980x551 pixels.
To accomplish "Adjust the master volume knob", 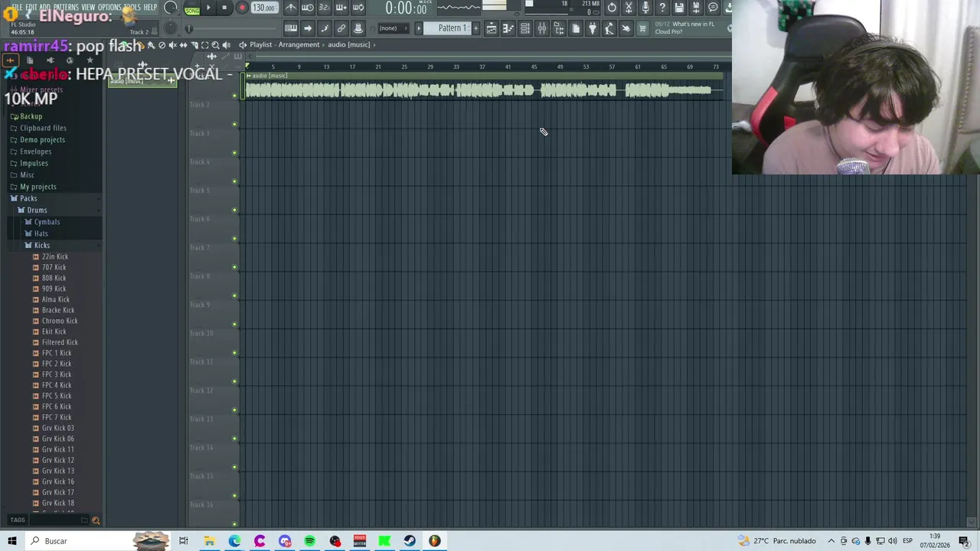I will point(170,8).
